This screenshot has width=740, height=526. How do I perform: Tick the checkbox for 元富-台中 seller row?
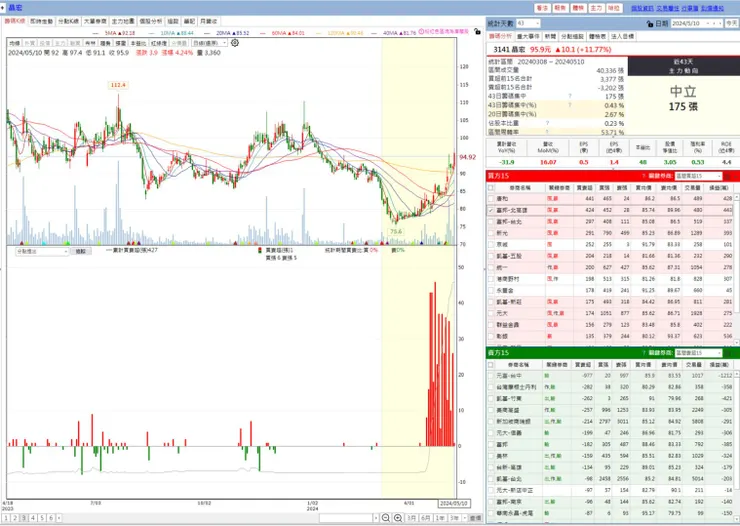pos(491,376)
